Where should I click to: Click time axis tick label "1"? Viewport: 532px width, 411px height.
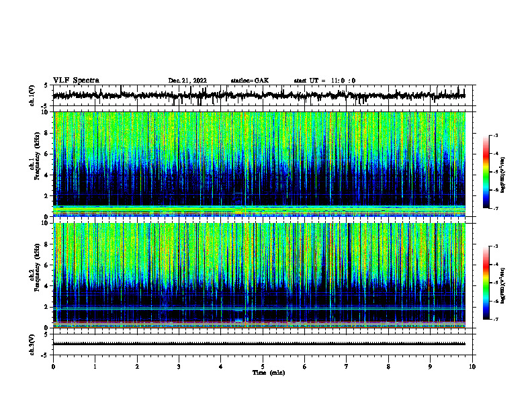[x=95, y=367]
